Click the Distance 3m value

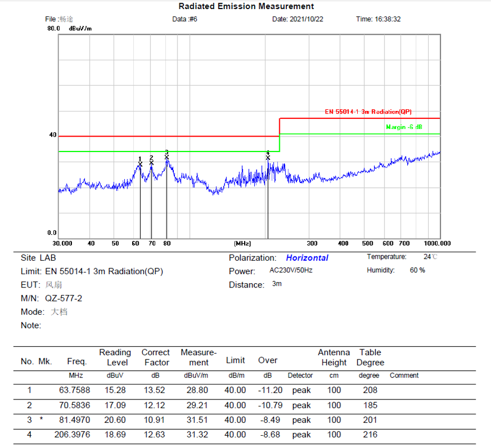[277, 284]
